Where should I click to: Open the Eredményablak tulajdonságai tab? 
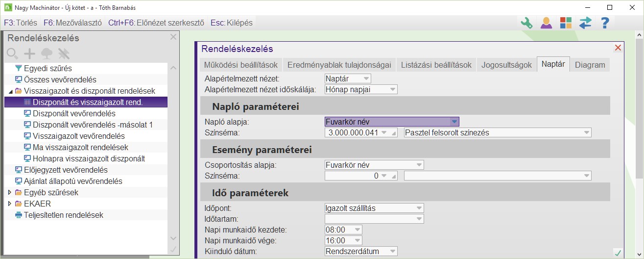[339, 65]
